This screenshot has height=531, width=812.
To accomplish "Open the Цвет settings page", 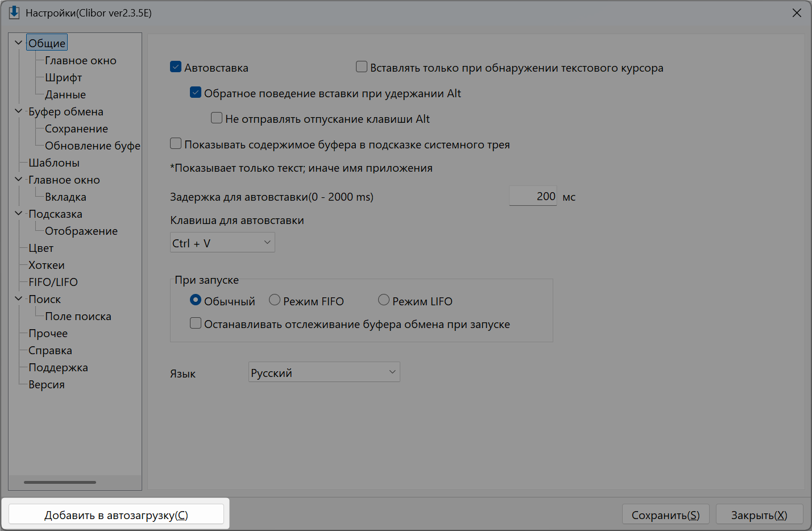I will tap(41, 248).
